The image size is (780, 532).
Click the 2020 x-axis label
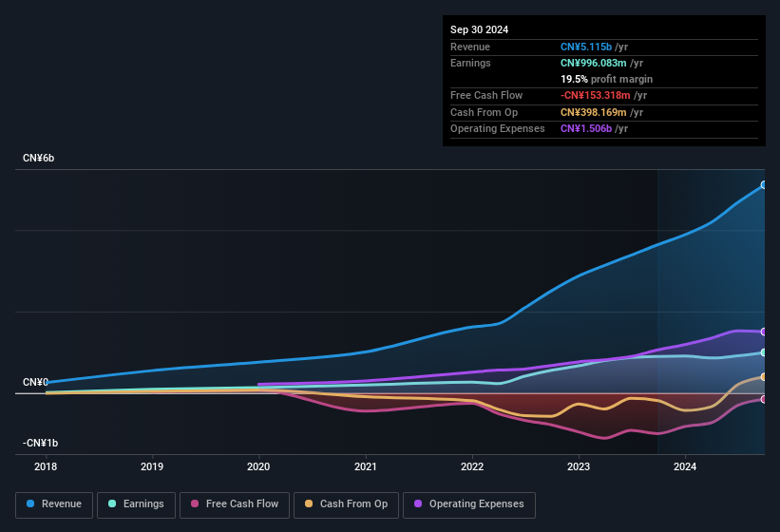click(x=258, y=466)
